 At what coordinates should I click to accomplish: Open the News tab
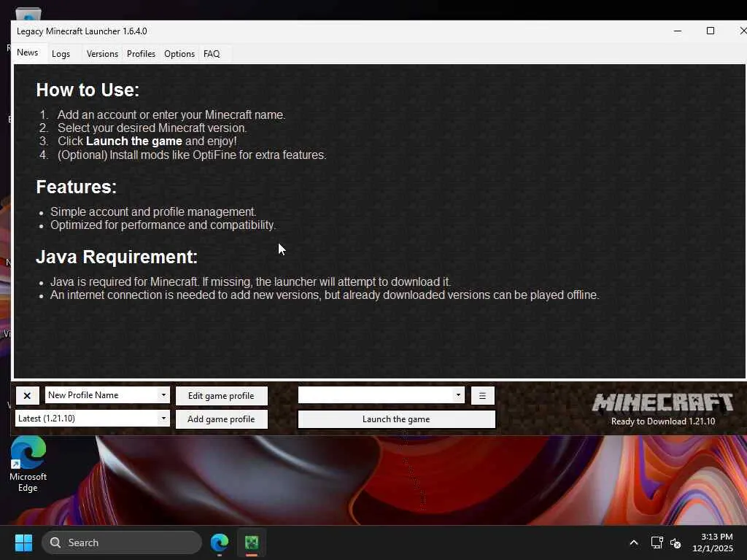tap(27, 52)
